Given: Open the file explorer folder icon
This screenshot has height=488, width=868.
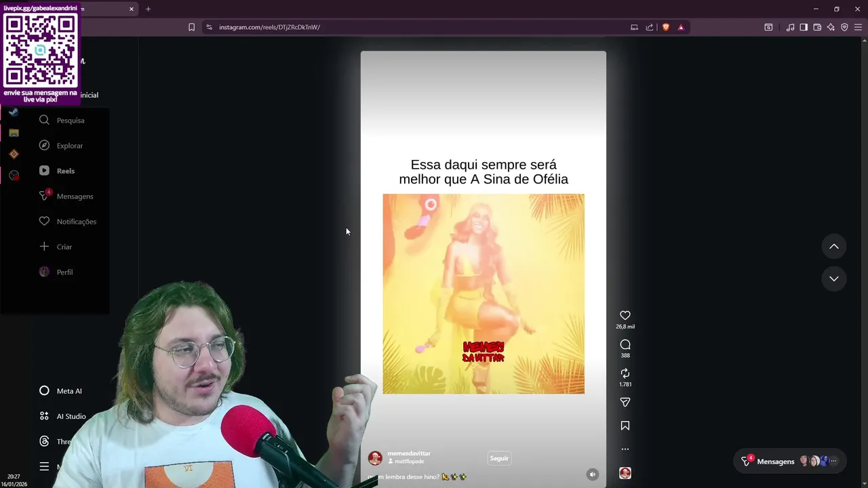Looking at the screenshot, I should (14, 133).
